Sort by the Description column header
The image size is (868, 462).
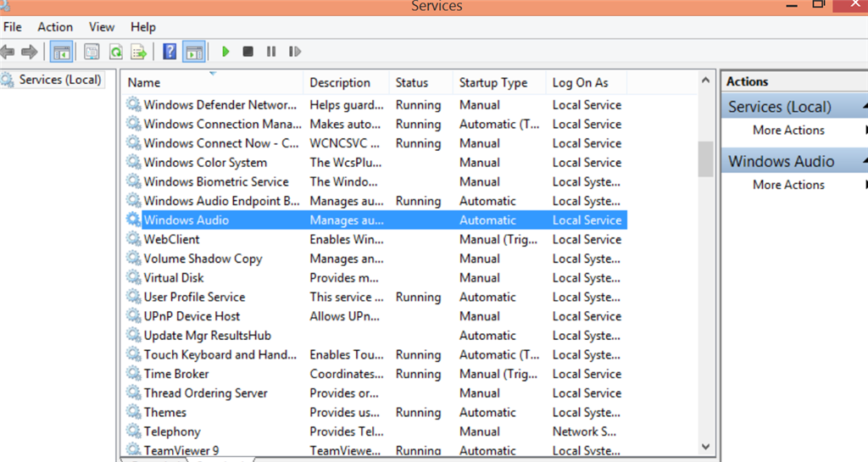pos(347,82)
